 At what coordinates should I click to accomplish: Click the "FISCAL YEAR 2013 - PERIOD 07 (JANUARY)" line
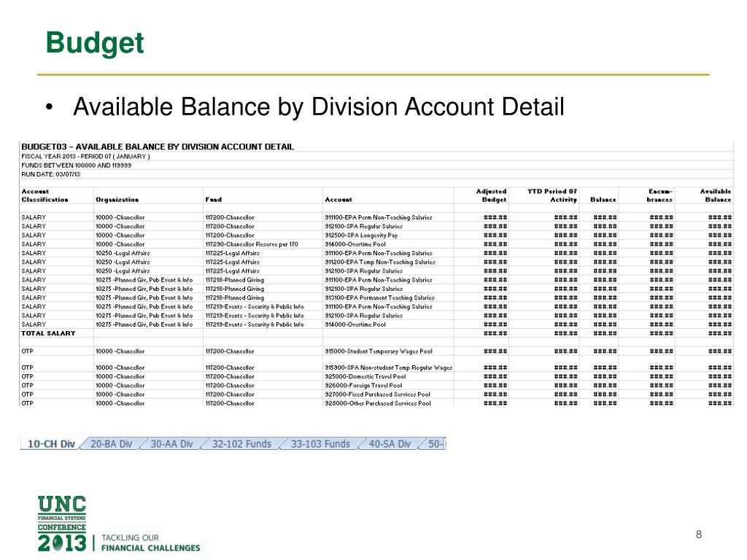pos(86,156)
